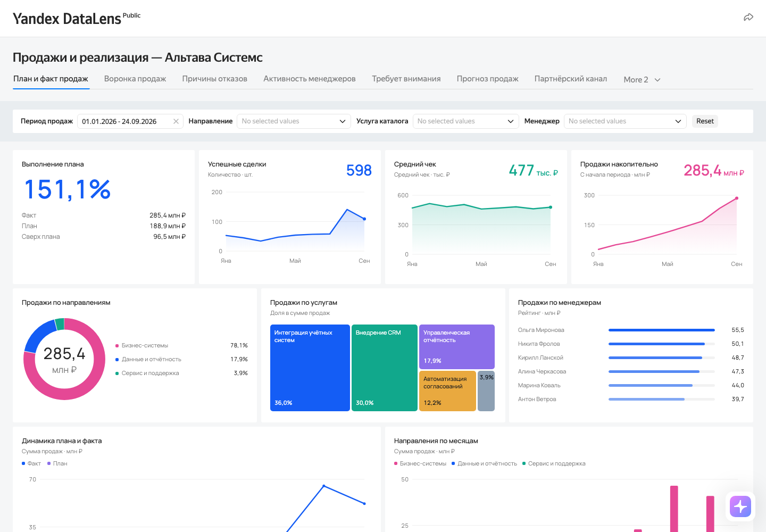Switch to the Партнёрский канал tab
766x532 pixels.
point(571,79)
